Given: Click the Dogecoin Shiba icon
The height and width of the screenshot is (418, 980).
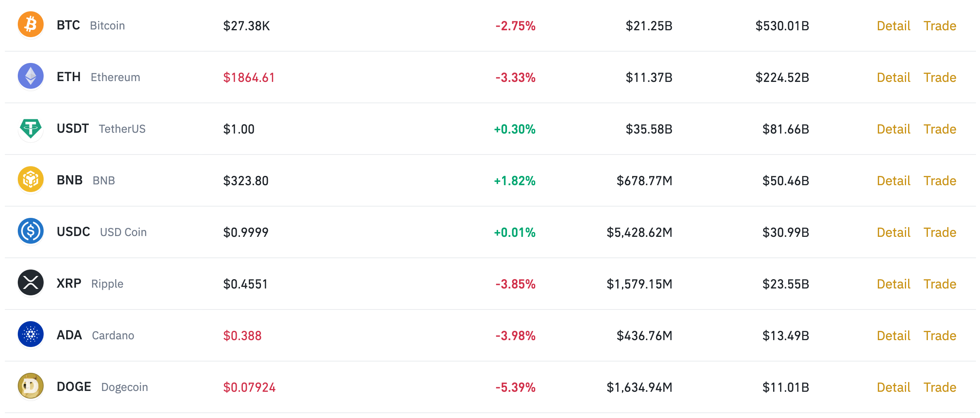Looking at the screenshot, I should pos(31,386).
